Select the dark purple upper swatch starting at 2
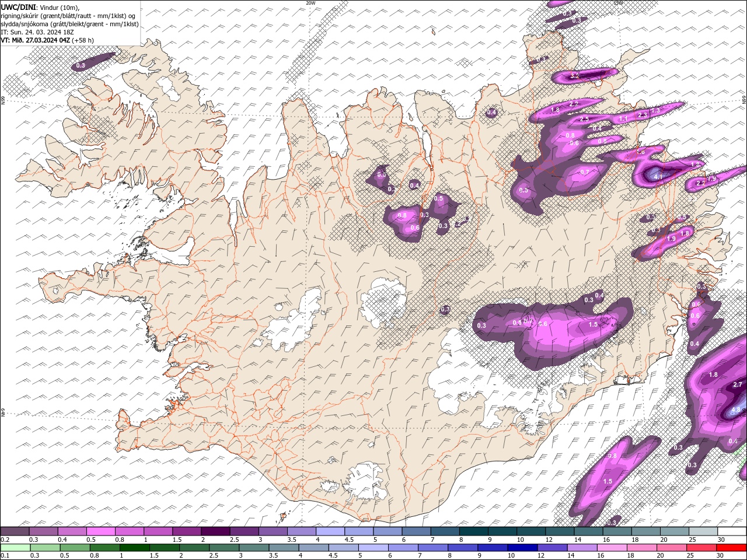Image resolution: width=747 pixels, height=560 pixels. click(x=215, y=531)
